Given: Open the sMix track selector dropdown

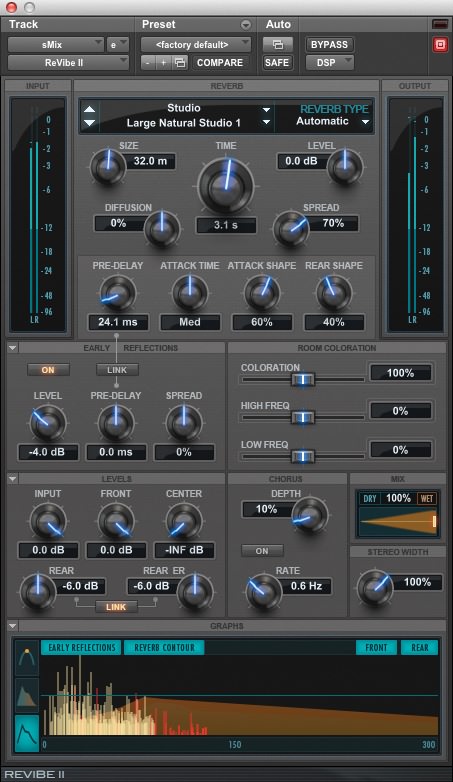Looking at the screenshot, I should pyautogui.click(x=55, y=44).
